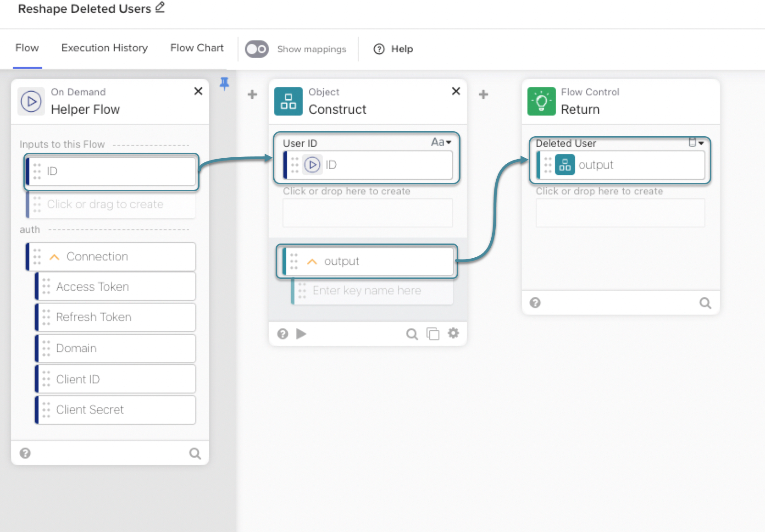
Task: Open the Deleted User type dropdown
Action: click(696, 143)
